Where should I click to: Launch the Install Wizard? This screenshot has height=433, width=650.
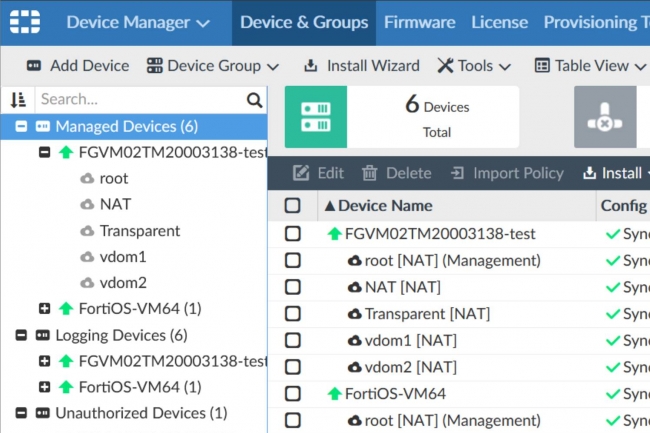tap(363, 66)
